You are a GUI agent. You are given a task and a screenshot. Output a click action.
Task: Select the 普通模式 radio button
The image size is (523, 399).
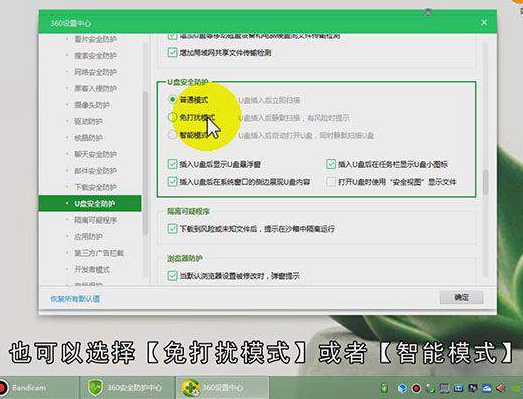(172, 99)
